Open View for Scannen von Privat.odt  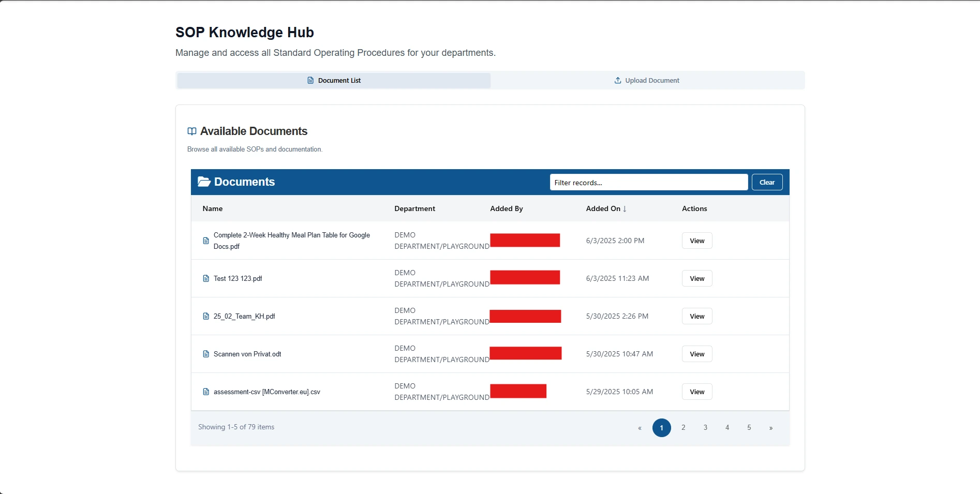697,354
